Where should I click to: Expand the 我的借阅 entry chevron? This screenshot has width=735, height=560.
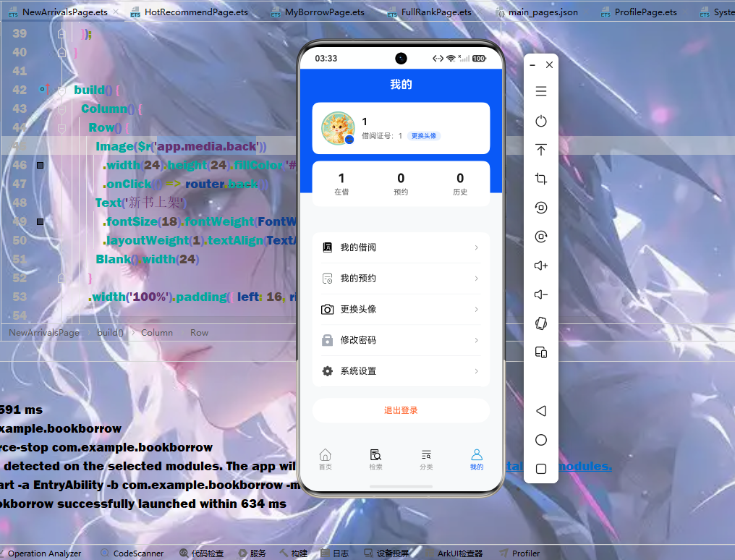pos(476,247)
